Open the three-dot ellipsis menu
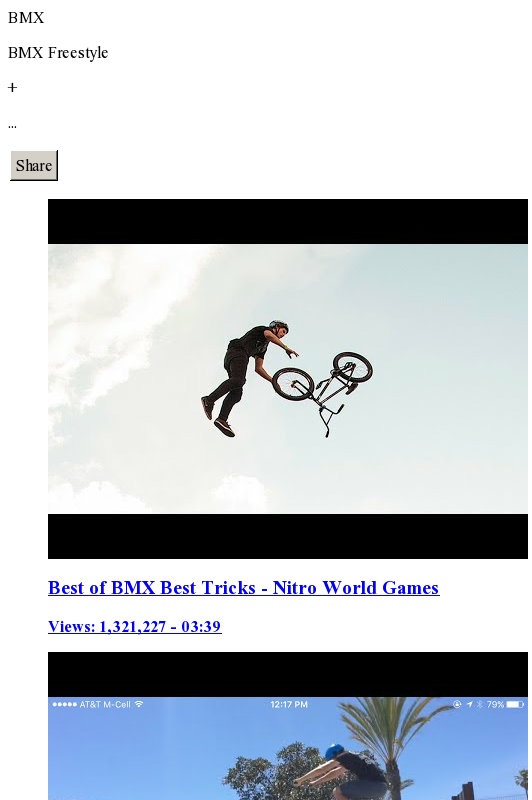The height and width of the screenshot is (800, 532). 12,126
